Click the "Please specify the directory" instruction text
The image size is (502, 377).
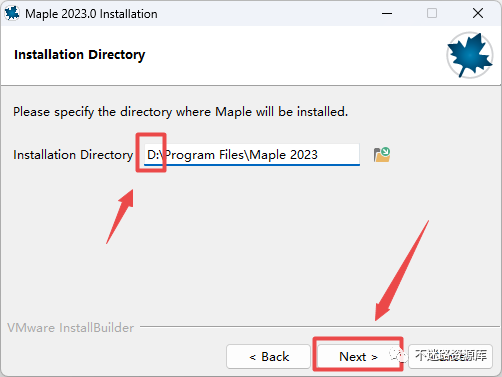[x=180, y=112]
